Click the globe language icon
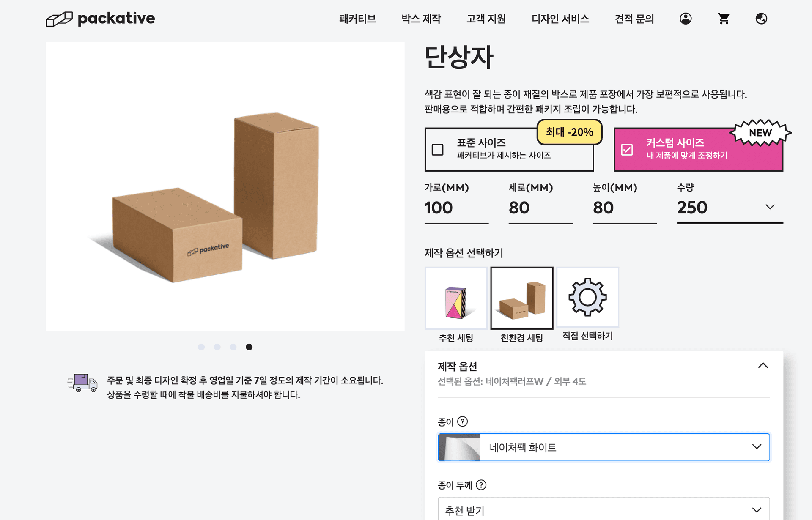This screenshot has height=520, width=812. click(761, 19)
